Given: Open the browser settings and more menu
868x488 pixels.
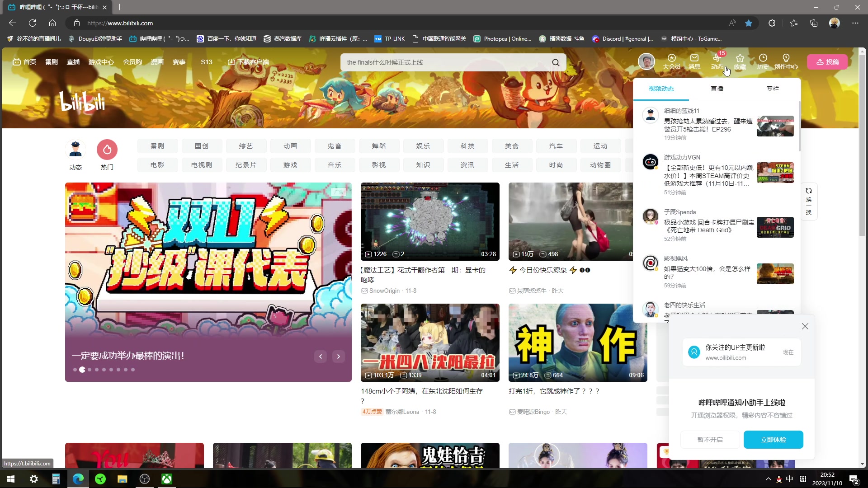Looking at the screenshot, I should [855, 23].
